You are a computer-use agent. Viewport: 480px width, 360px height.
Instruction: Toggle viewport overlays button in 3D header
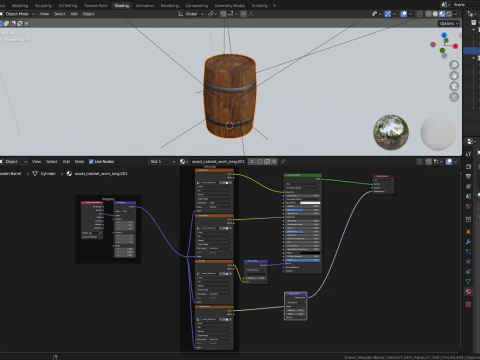click(404, 14)
